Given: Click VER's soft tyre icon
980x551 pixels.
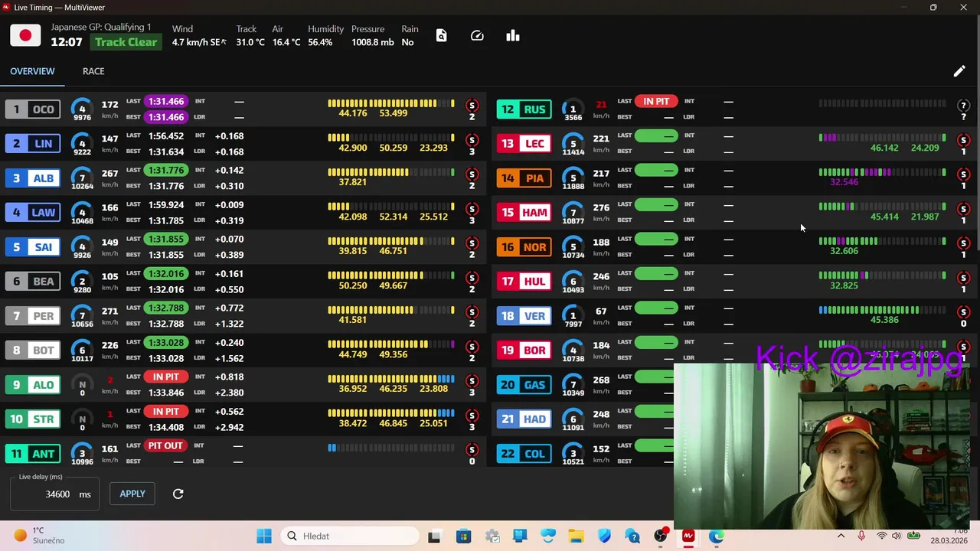Looking at the screenshot, I should pos(963,312).
